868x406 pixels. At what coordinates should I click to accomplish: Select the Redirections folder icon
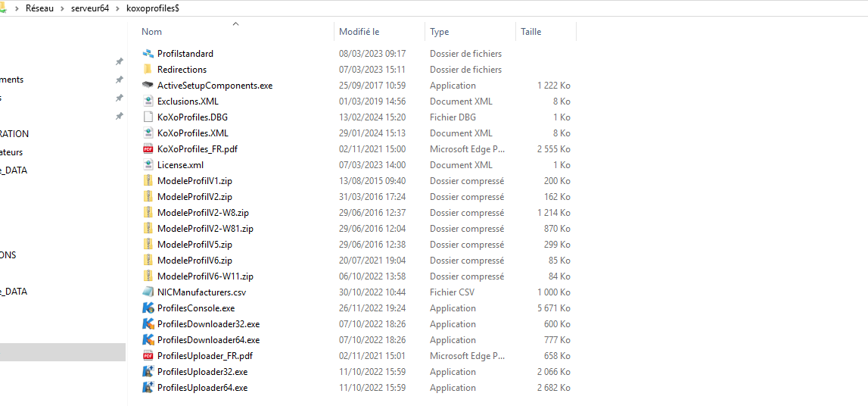point(148,69)
